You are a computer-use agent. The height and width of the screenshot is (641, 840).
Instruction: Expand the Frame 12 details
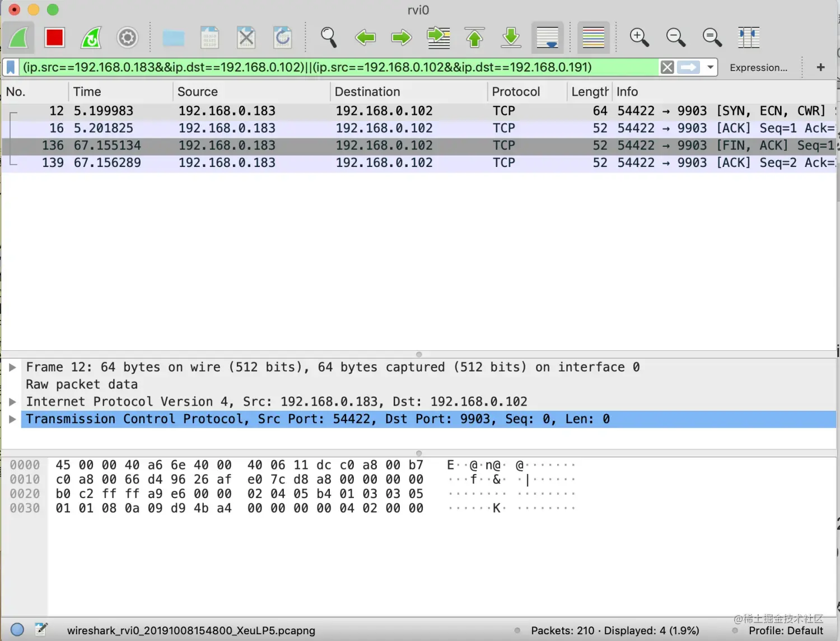point(12,368)
